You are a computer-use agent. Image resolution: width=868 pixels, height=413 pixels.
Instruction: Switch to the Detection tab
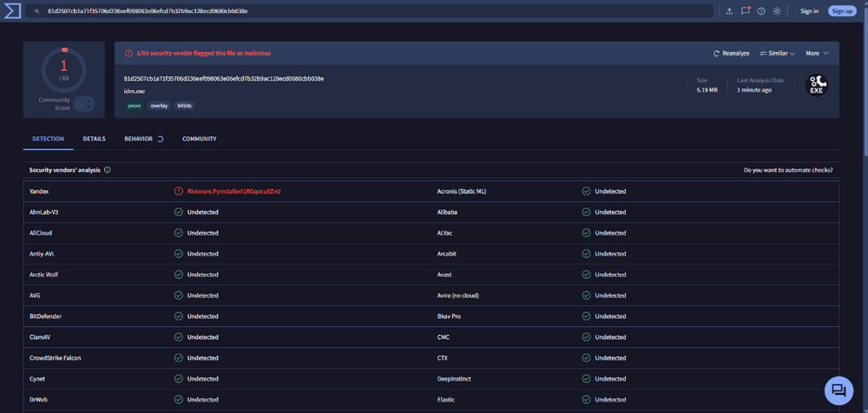pyautogui.click(x=48, y=139)
